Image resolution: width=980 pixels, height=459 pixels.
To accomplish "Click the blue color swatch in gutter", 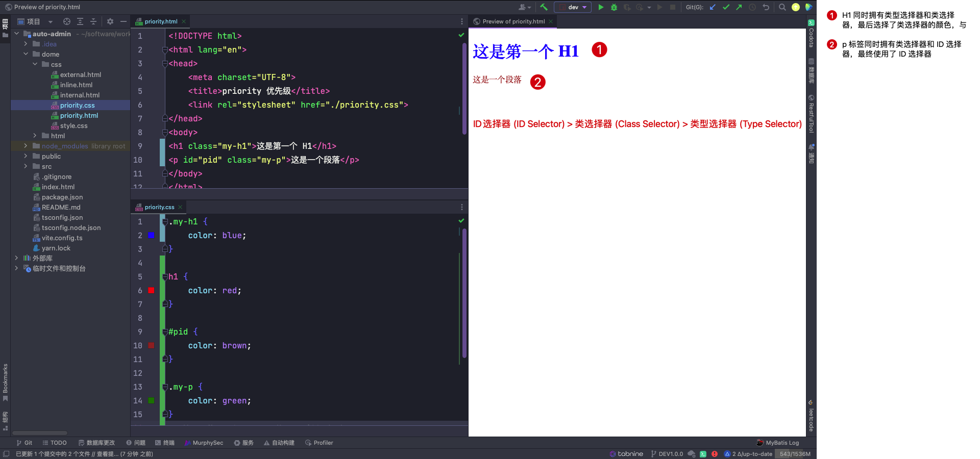I will (x=151, y=235).
